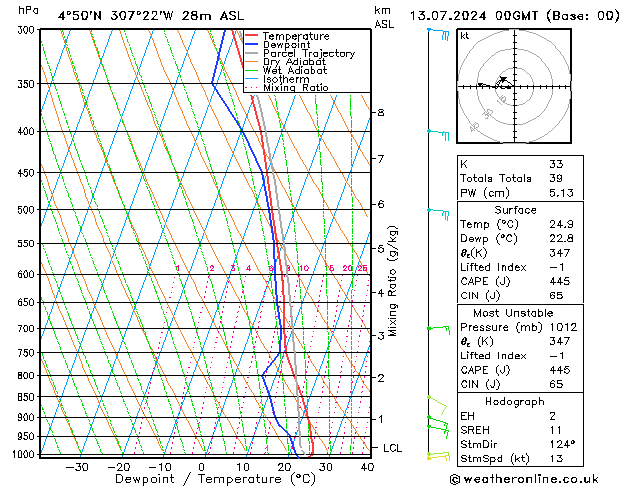Click the wind barb at 500 hPa
This screenshot has width=629, height=486.
(439, 214)
